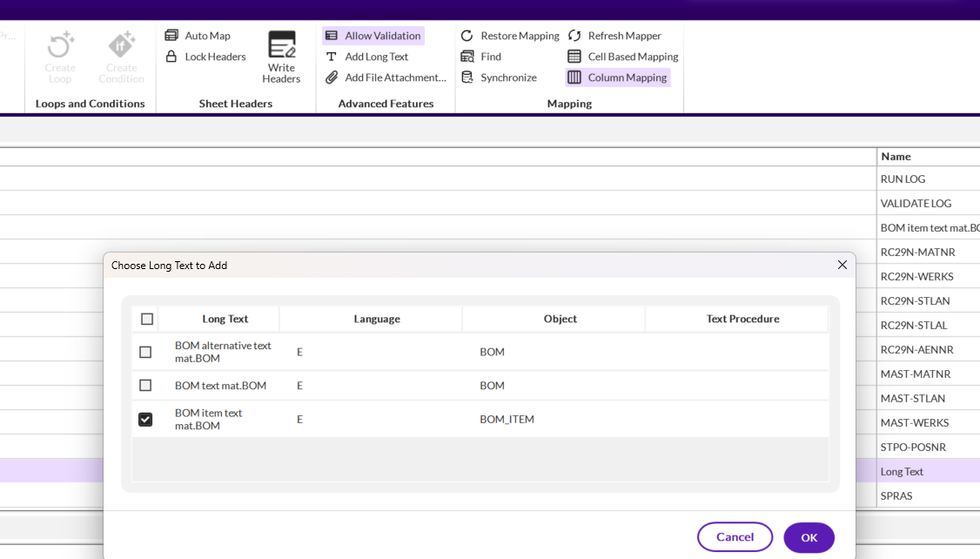Select the Long Text row in Name column
This screenshot has height=559, width=980.
902,471
